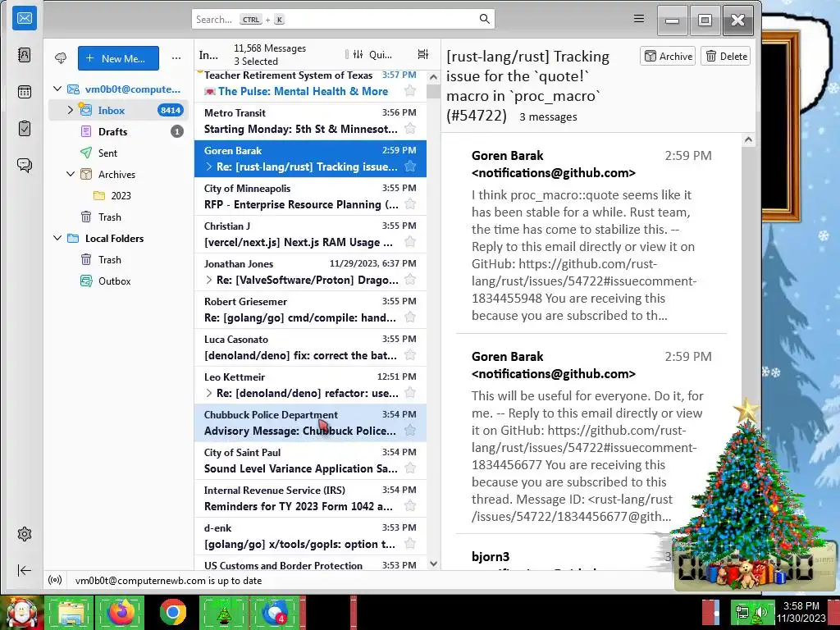
Task: Click the global search field
Action: point(343,20)
